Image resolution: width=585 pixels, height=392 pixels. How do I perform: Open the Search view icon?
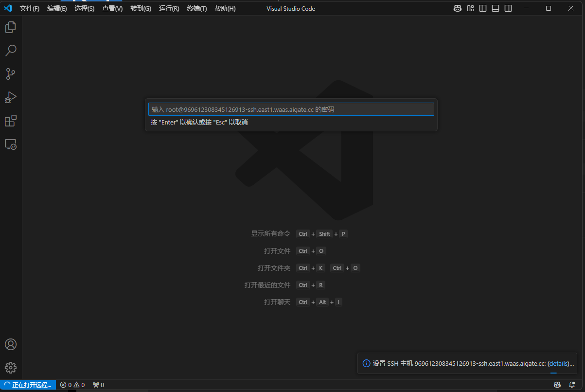pos(11,51)
